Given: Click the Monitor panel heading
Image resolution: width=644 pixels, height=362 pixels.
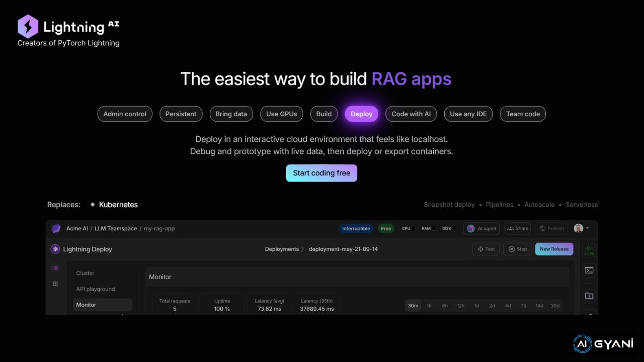Looking at the screenshot, I should point(160,277).
